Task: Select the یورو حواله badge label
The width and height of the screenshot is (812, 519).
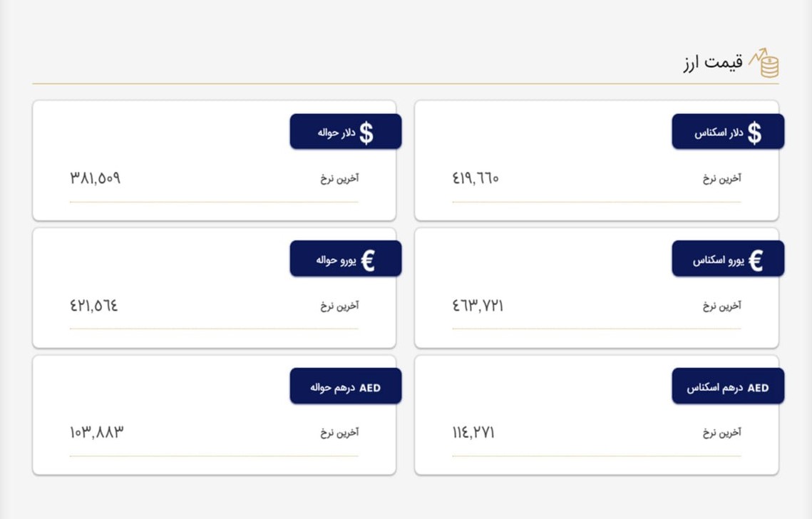Action: [x=336, y=260]
